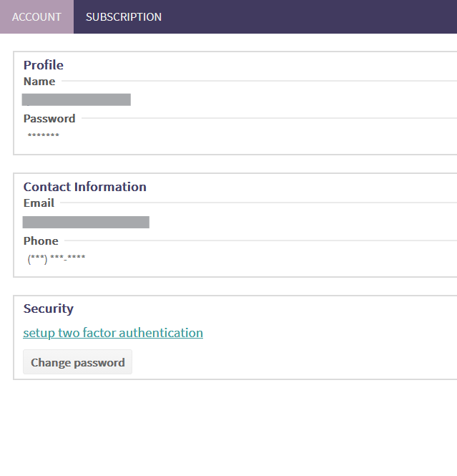Click the redacted Email value field
The image size is (457, 476).
[x=86, y=222]
